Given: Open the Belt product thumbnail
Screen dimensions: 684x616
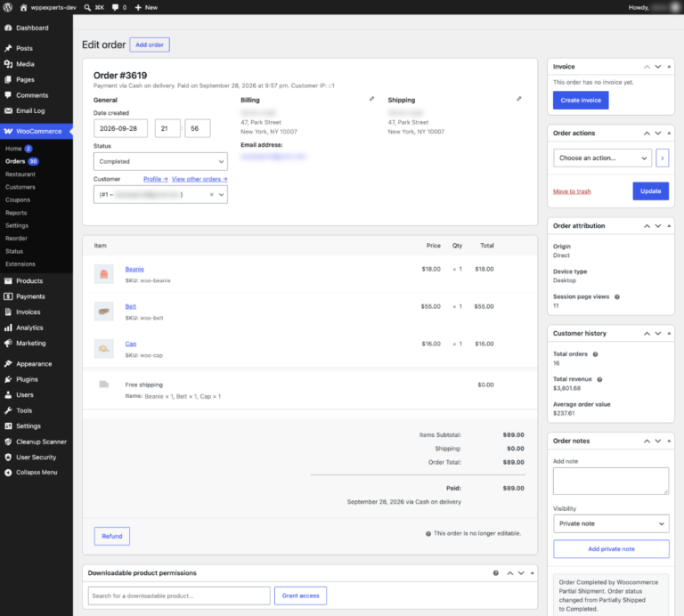Looking at the screenshot, I should (x=104, y=312).
